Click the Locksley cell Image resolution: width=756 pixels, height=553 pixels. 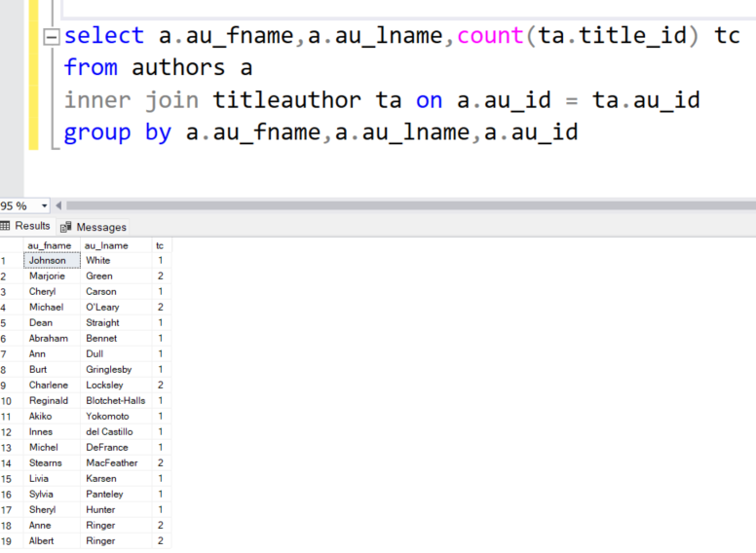coord(116,385)
